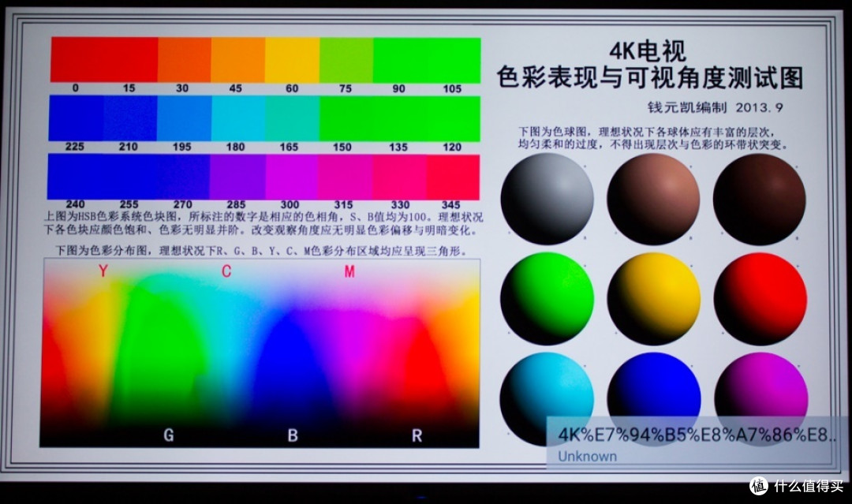The width and height of the screenshot is (852, 504).
Task: Click the red letter Y in the chart
Action: coord(103,271)
